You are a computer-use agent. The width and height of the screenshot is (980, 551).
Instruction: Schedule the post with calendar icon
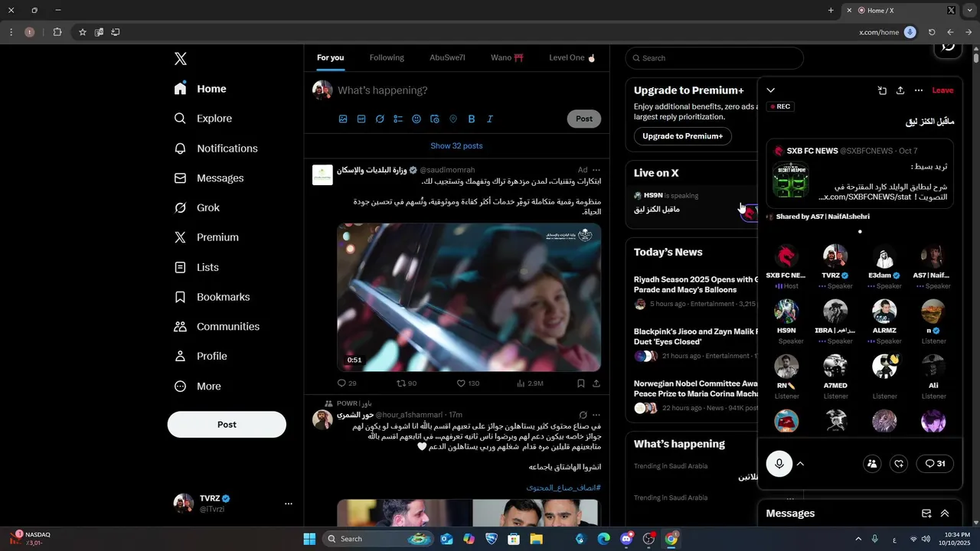[x=435, y=119]
